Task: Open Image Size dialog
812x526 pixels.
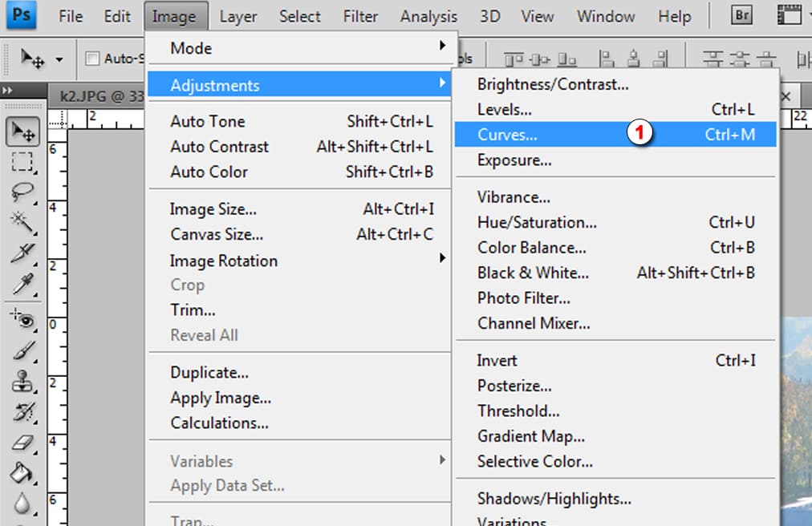Action: [x=300, y=209]
